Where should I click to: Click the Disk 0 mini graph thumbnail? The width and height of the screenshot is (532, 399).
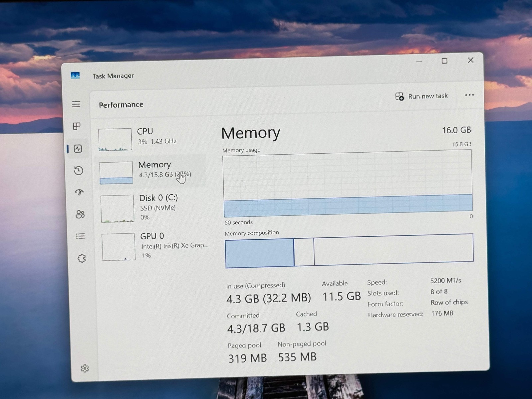[117, 209]
